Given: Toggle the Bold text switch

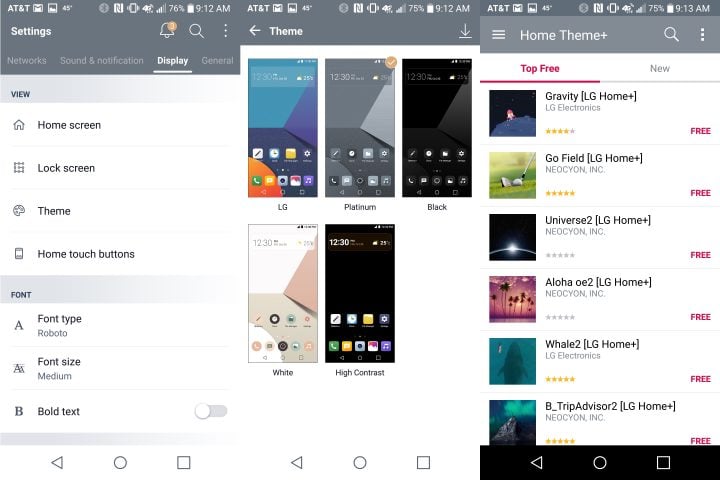Looking at the screenshot, I should (x=211, y=411).
